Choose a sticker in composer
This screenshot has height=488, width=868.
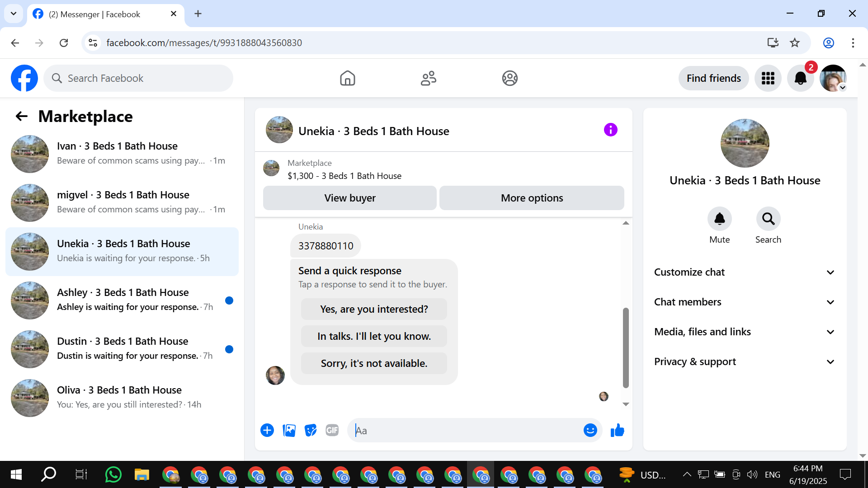click(x=311, y=430)
